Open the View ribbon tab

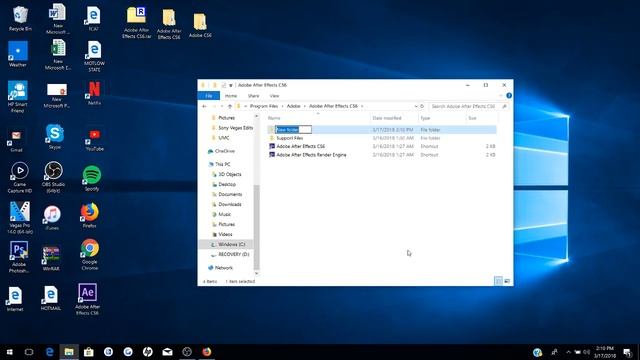[274, 96]
